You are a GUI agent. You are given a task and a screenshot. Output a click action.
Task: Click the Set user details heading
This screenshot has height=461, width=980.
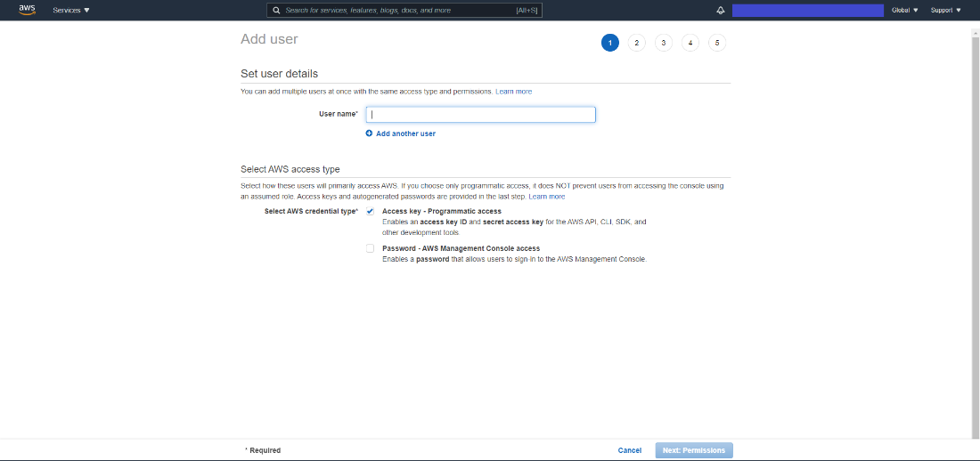(x=280, y=74)
